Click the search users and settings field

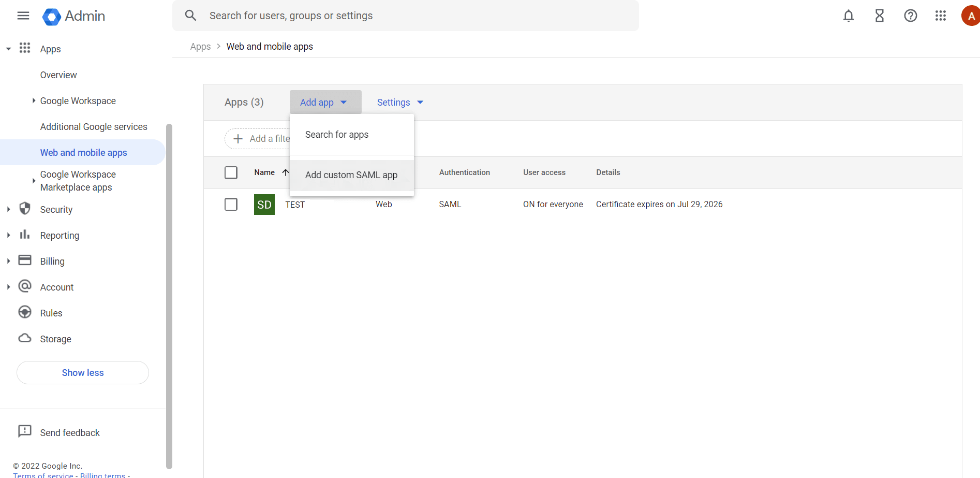point(414,16)
